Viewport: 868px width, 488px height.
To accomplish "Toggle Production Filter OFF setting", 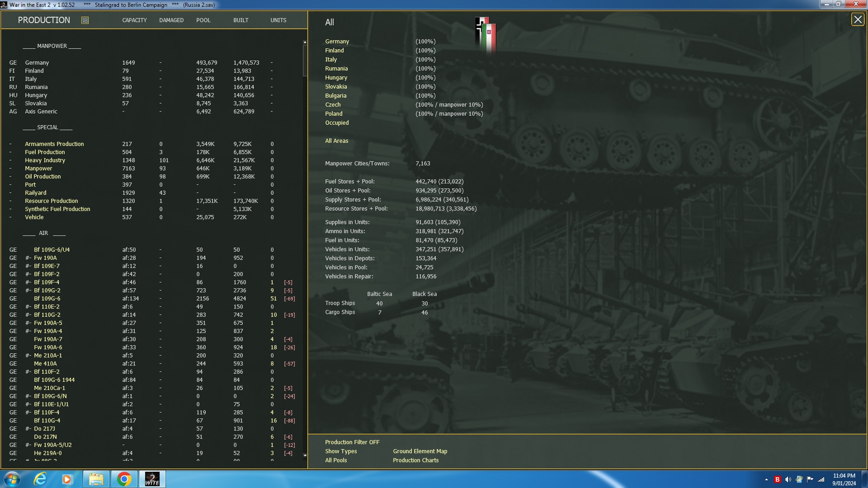I will click(x=352, y=442).
